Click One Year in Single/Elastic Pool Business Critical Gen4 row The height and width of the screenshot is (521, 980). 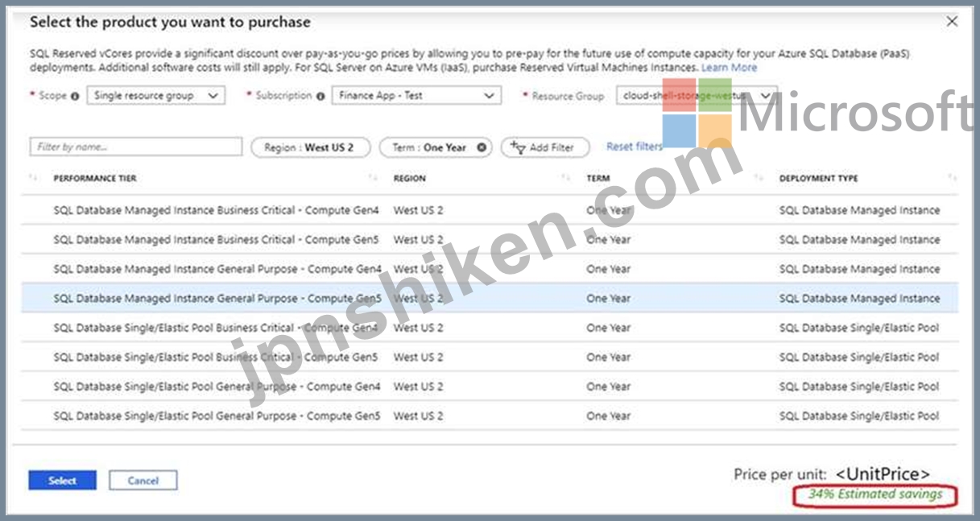pos(609,328)
